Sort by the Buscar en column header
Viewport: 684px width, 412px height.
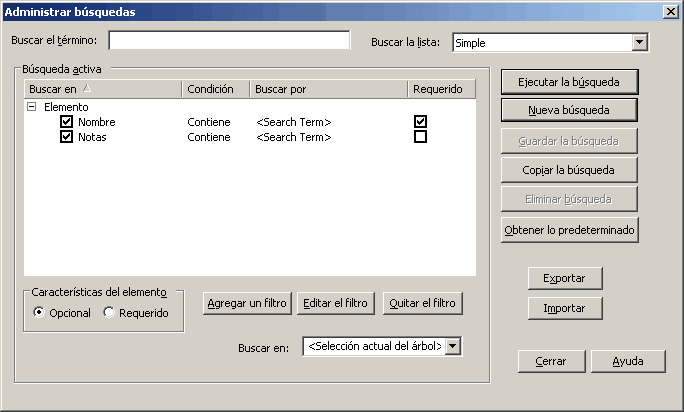103,89
